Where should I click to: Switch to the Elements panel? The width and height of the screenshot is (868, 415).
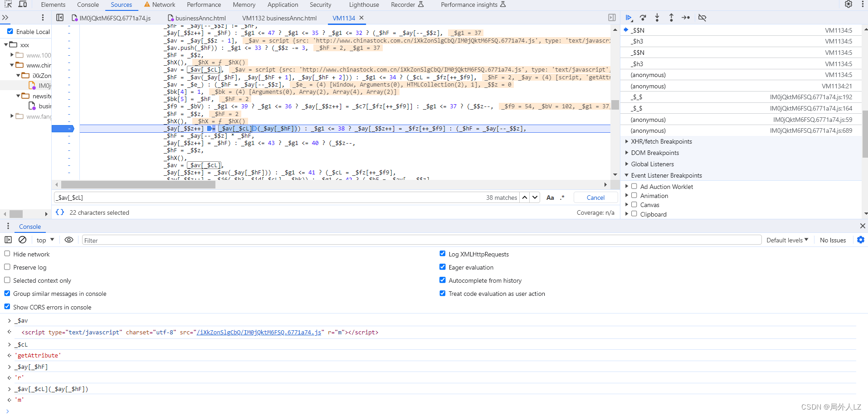click(53, 5)
